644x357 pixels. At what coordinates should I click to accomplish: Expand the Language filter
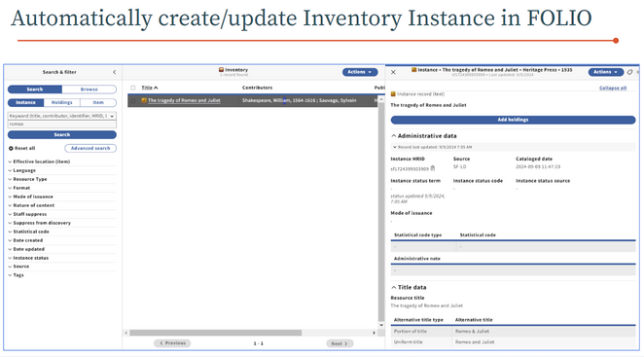pyautogui.click(x=21, y=170)
